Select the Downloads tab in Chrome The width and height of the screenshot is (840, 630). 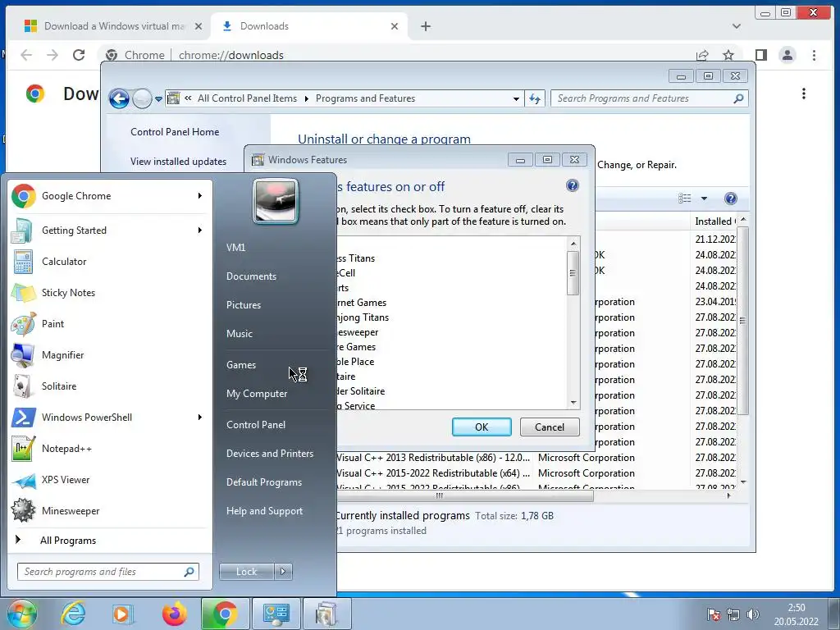point(309,26)
